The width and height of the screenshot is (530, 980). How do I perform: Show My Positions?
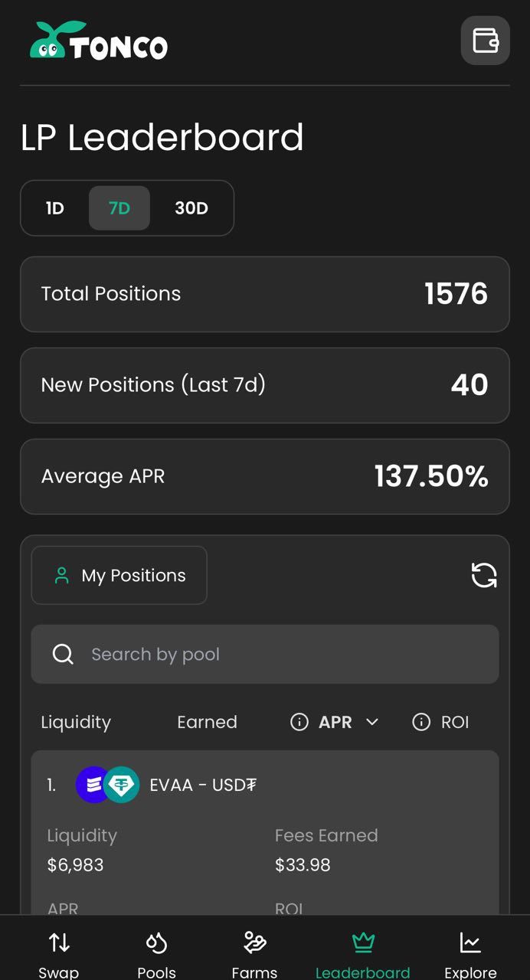(x=119, y=576)
